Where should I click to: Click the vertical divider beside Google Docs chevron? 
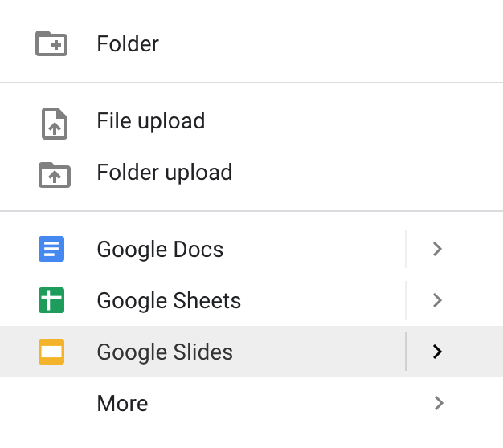point(406,249)
